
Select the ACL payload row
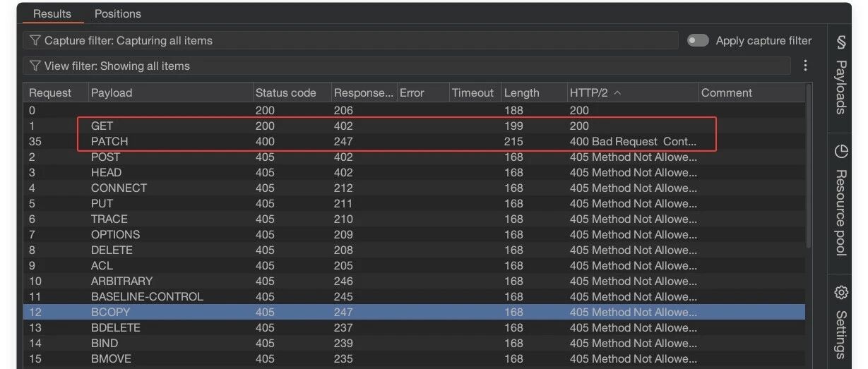414,265
